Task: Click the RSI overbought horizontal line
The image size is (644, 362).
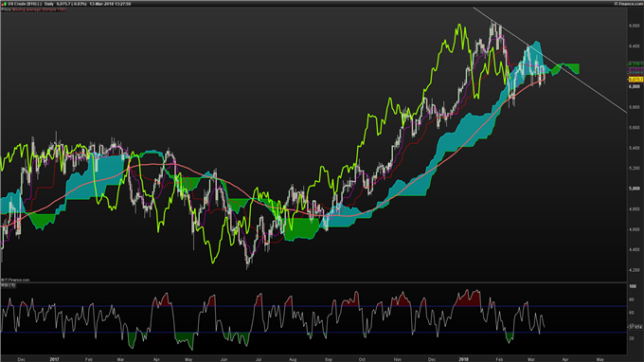Action: 313,306
